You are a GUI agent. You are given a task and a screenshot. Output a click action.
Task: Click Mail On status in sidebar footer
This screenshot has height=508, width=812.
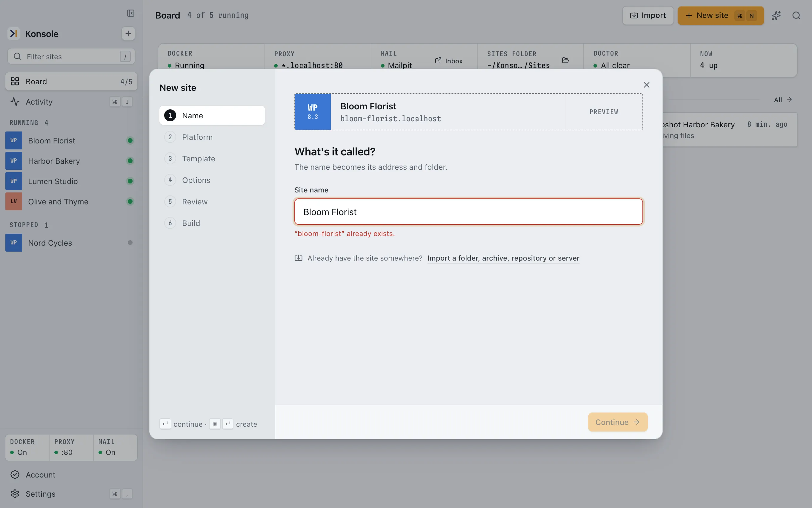point(115,447)
